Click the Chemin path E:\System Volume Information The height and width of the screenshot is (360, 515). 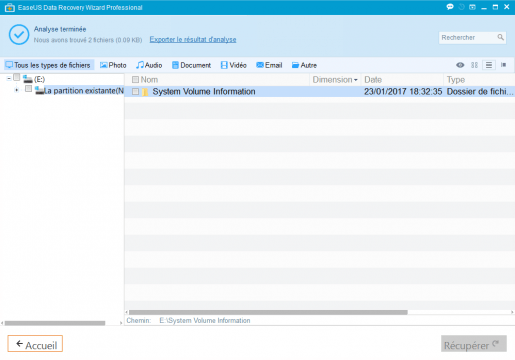tap(205, 321)
